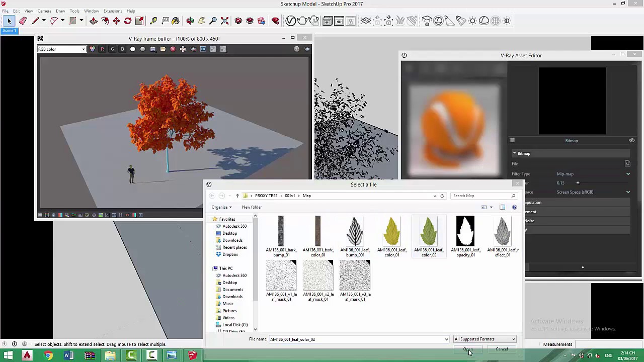Cancel the file selection dialog
This screenshot has width=644, height=362.
(502, 349)
